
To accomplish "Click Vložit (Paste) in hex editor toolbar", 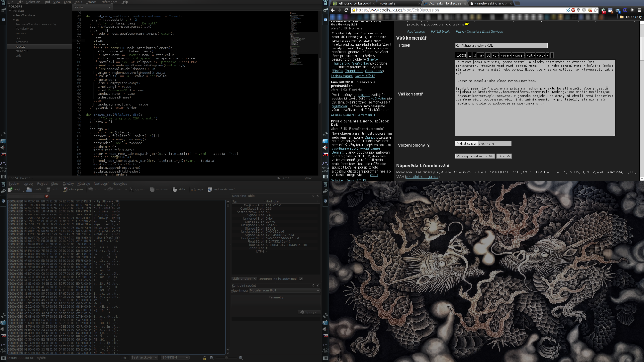I will pyautogui.click(x=179, y=189).
